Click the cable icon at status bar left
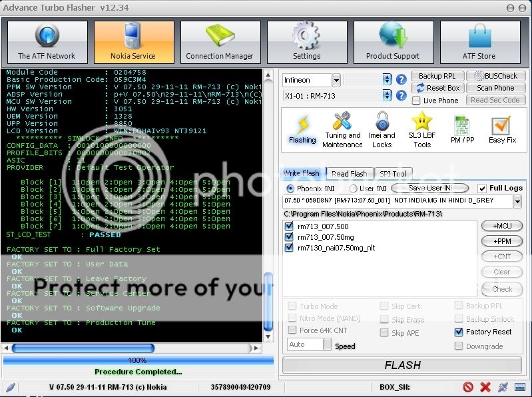 [x=11, y=387]
